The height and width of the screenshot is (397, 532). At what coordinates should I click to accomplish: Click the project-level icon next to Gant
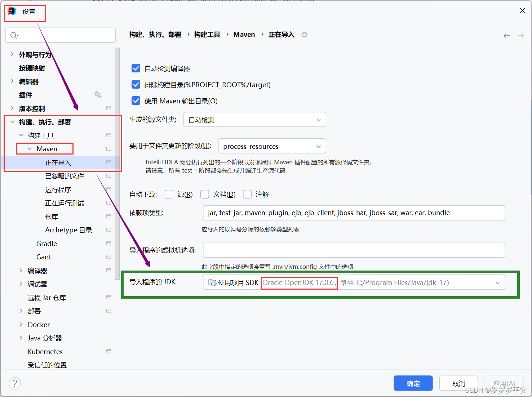click(x=108, y=257)
